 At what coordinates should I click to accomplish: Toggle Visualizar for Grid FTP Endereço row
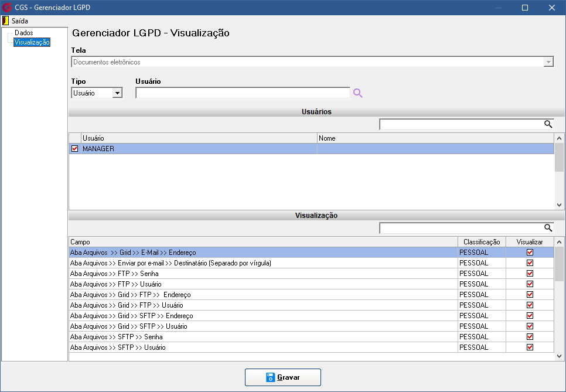[x=530, y=295]
